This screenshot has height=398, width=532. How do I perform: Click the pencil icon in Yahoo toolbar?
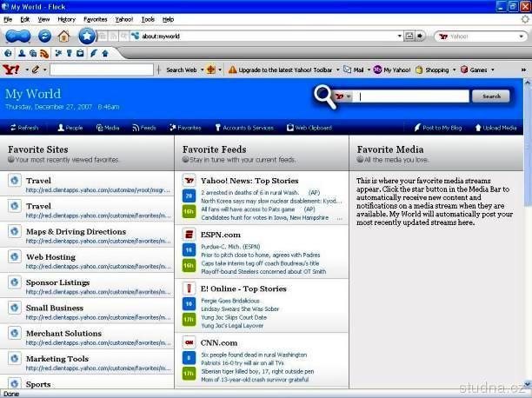36,70
